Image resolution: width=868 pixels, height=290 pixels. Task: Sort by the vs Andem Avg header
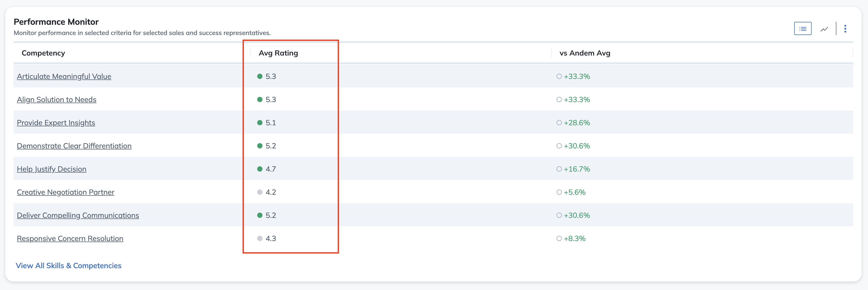tap(585, 53)
